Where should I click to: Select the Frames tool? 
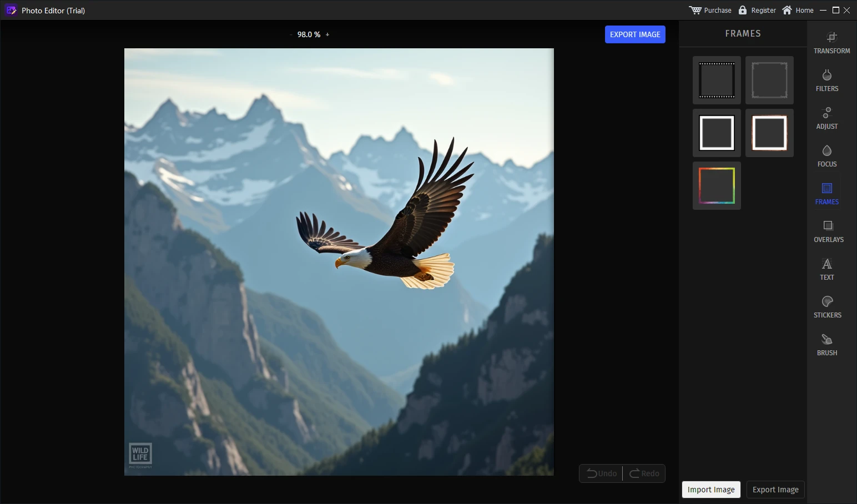coord(827,194)
